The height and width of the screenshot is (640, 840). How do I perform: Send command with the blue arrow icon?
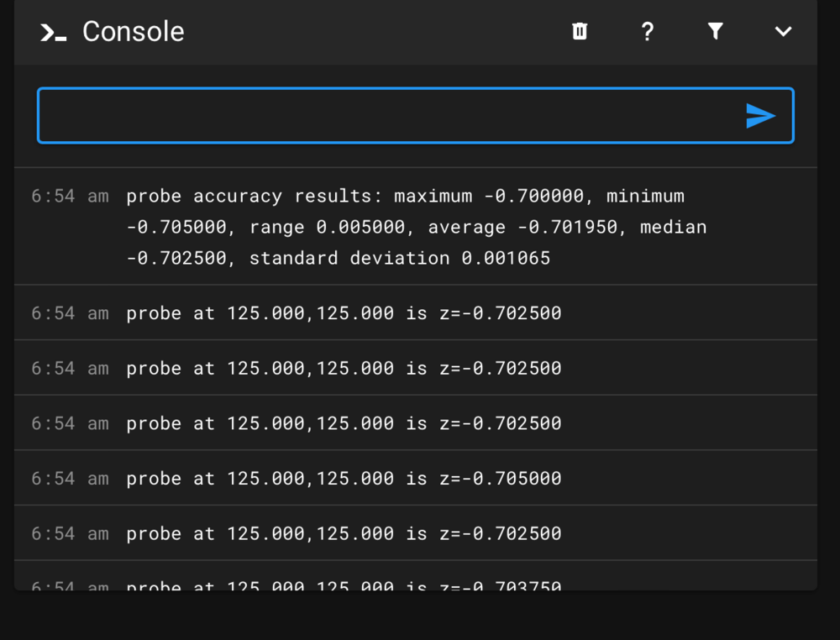click(x=760, y=116)
